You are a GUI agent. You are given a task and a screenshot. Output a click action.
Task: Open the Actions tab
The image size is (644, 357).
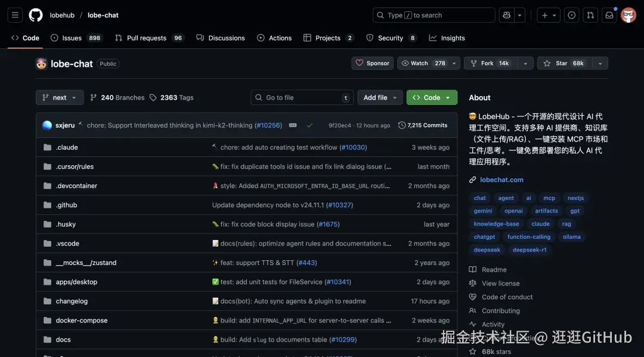point(274,38)
